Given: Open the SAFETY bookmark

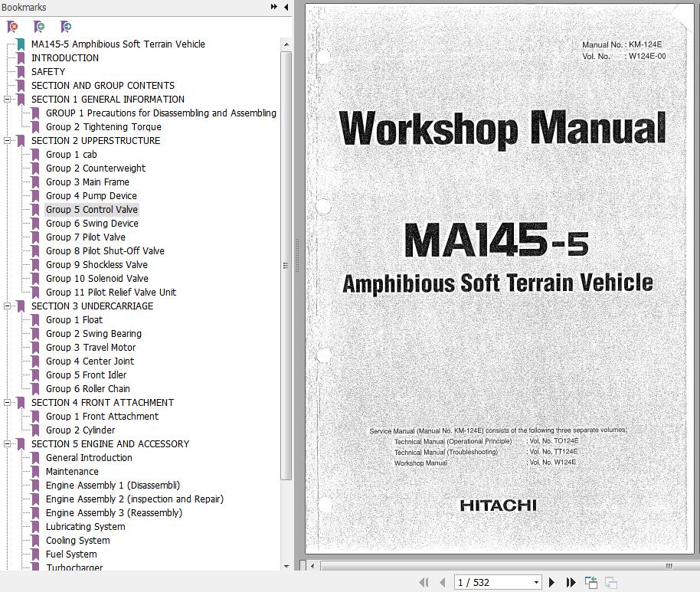Looking at the screenshot, I should (x=48, y=72).
